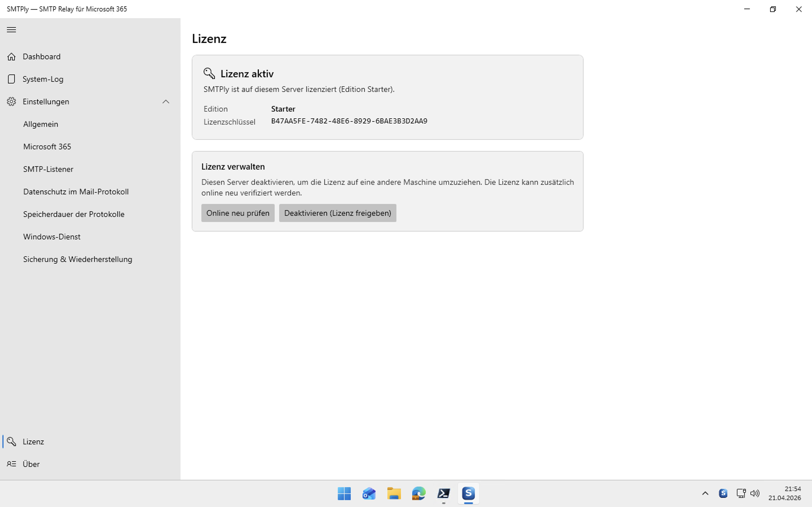Image resolution: width=812 pixels, height=507 pixels.
Task: Click the Online neu prüfen button
Action: (238, 213)
